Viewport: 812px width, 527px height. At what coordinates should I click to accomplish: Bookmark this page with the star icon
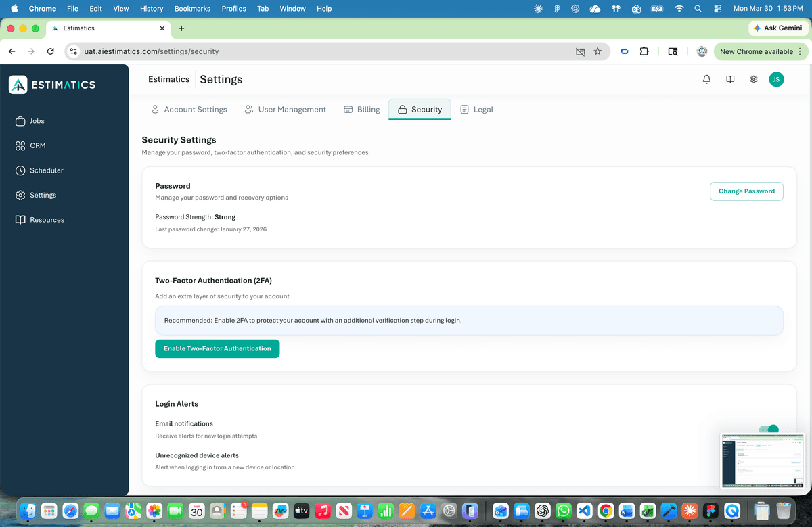click(x=598, y=51)
